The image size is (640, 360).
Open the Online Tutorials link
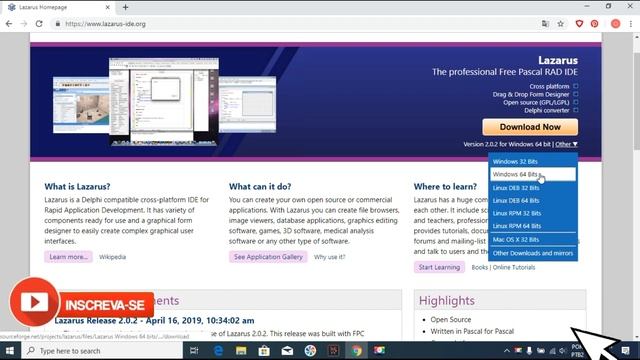point(513,267)
